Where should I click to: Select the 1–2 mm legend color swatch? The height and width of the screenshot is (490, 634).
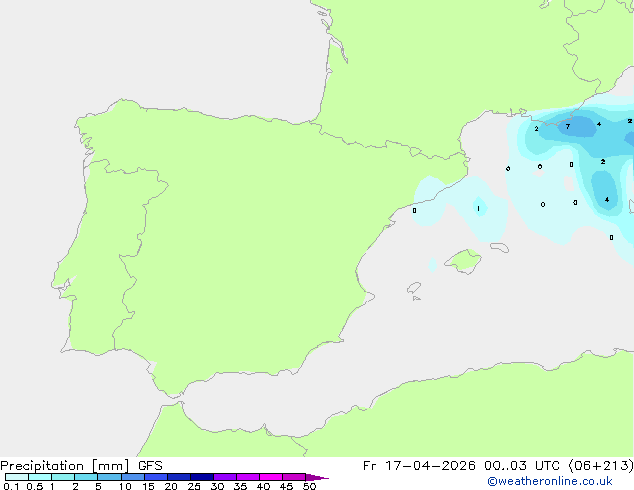63,477
